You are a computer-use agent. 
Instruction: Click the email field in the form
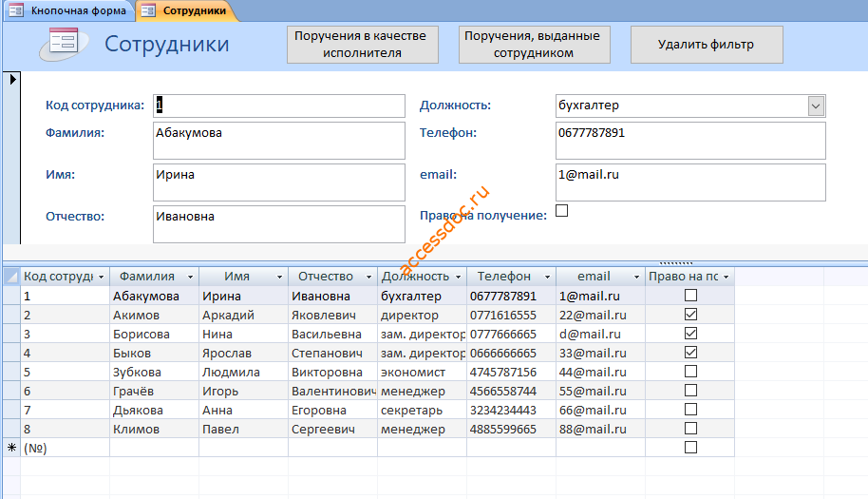pos(690,182)
